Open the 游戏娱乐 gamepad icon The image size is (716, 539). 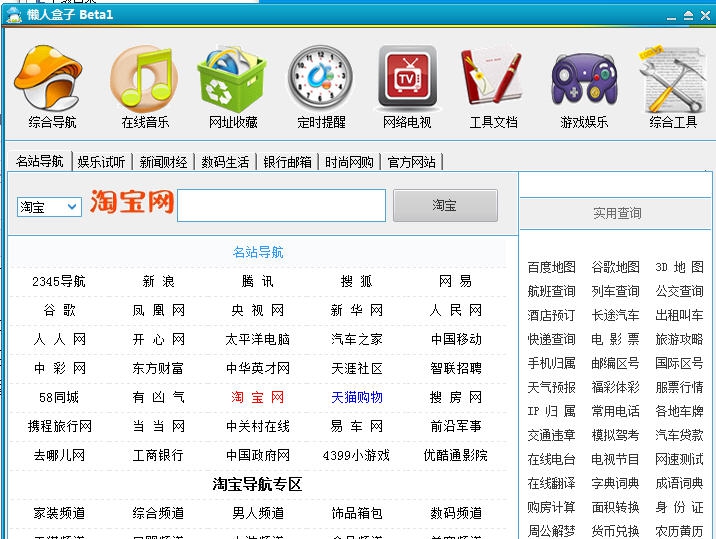point(584,79)
